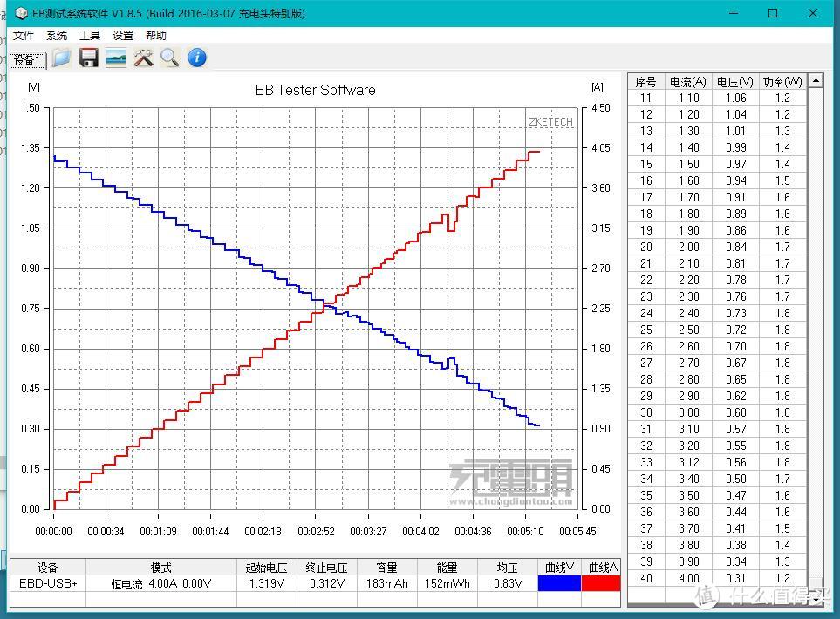The height and width of the screenshot is (619, 840).
Task: Click the [A] axis unit label
Action: point(597,87)
